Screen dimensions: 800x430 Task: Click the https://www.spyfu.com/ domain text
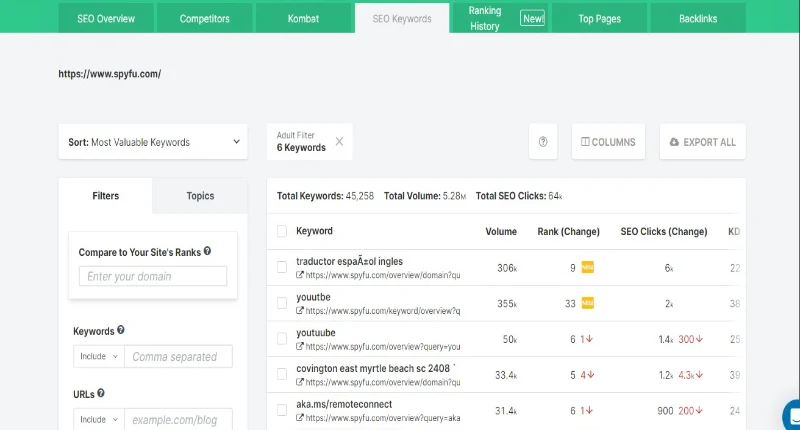[110, 74]
